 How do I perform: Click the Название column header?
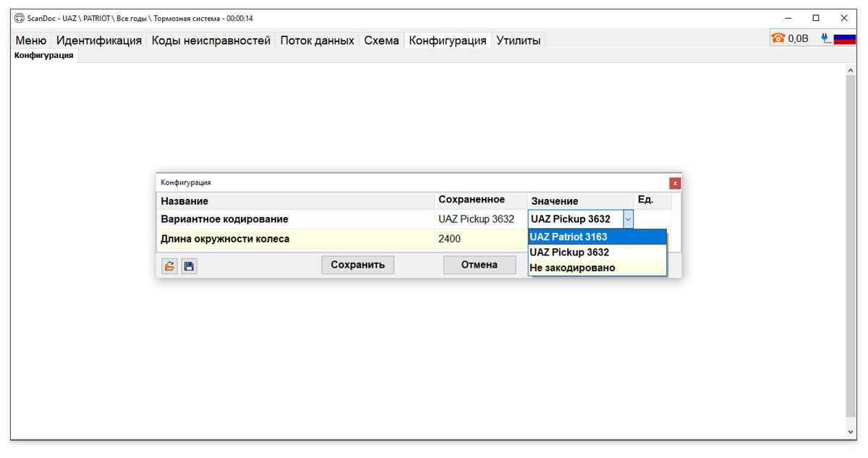296,201
